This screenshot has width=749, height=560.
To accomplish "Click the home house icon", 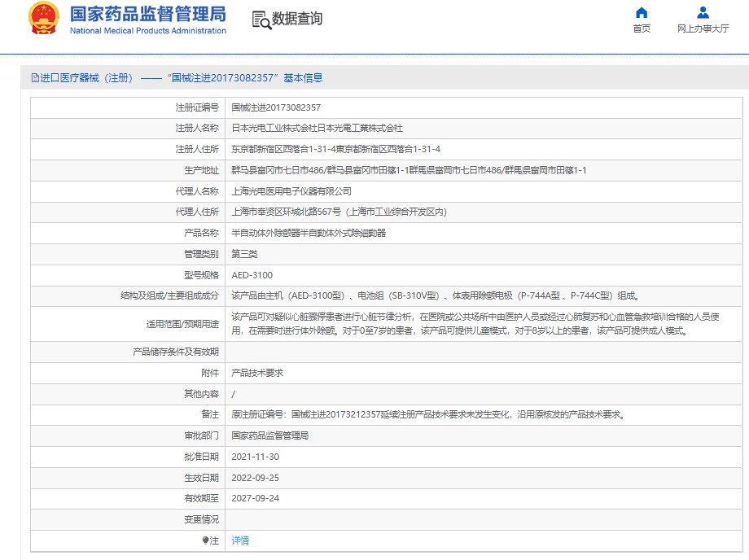I will [x=642, y=12].
